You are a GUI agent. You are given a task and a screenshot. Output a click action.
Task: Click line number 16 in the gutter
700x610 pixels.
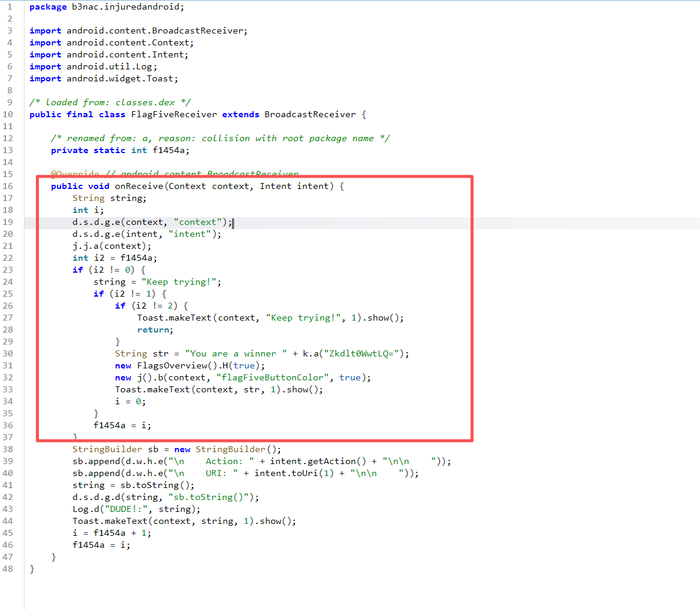pos(10,186)
